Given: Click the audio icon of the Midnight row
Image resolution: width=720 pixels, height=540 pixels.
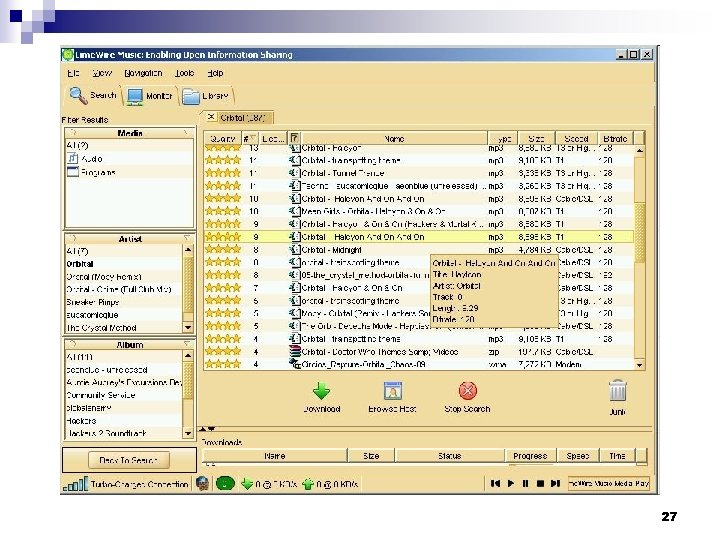Looking at the screenshot, I should [294, 249].
